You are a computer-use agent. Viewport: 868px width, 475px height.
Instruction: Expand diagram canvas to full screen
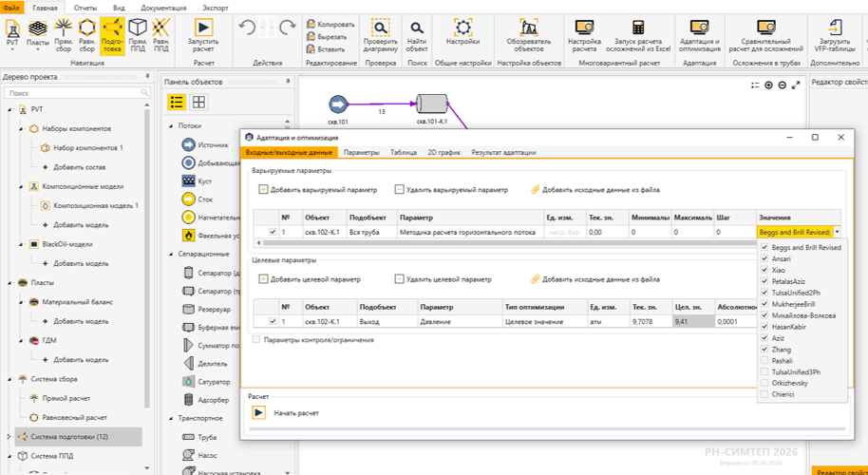[x=796, y=85]
